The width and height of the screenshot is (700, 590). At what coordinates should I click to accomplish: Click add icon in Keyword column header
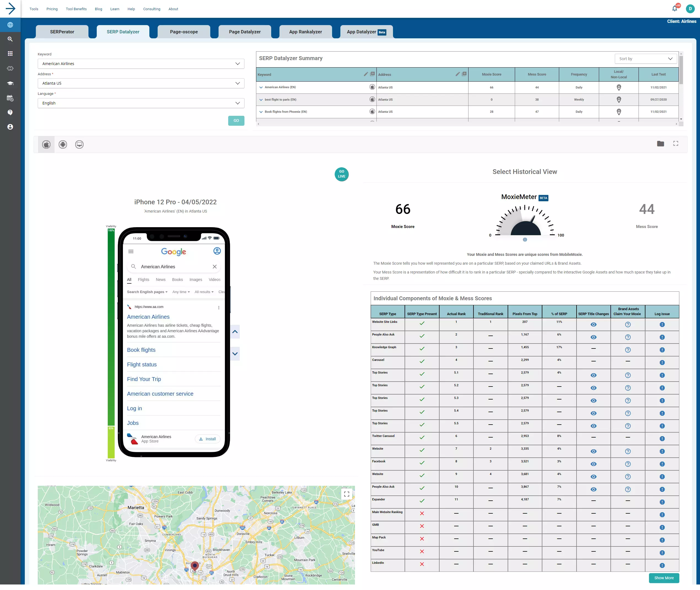click(x=372, y=74)
